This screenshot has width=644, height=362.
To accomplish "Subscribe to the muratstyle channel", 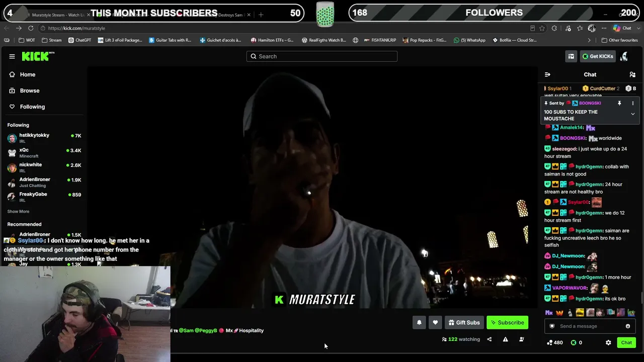I will coord(507,323).
